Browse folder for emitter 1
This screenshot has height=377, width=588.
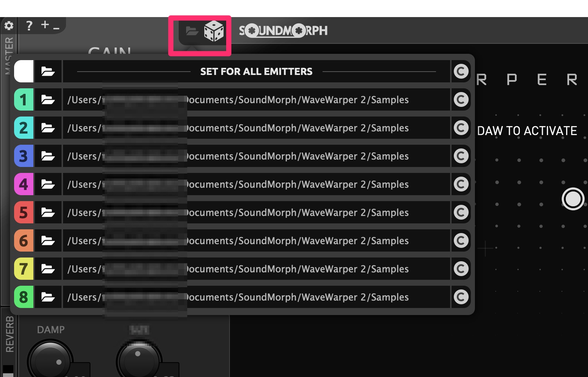[48, 100]
